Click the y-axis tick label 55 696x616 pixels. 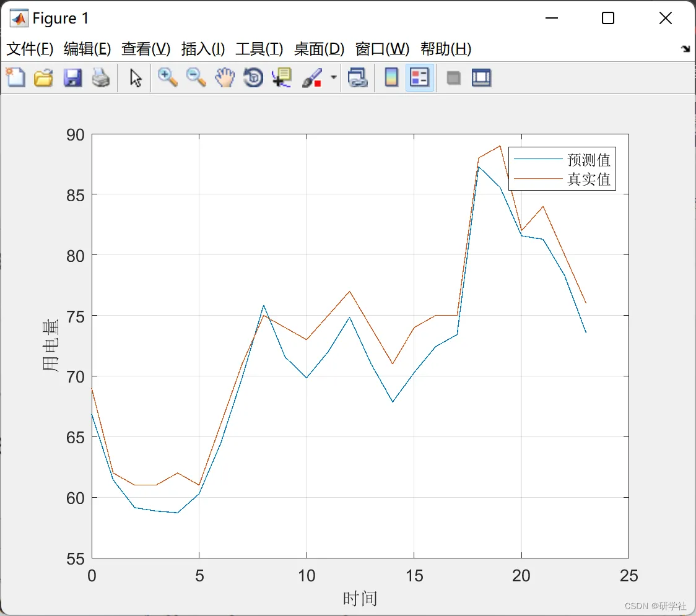tap(76, 559)
